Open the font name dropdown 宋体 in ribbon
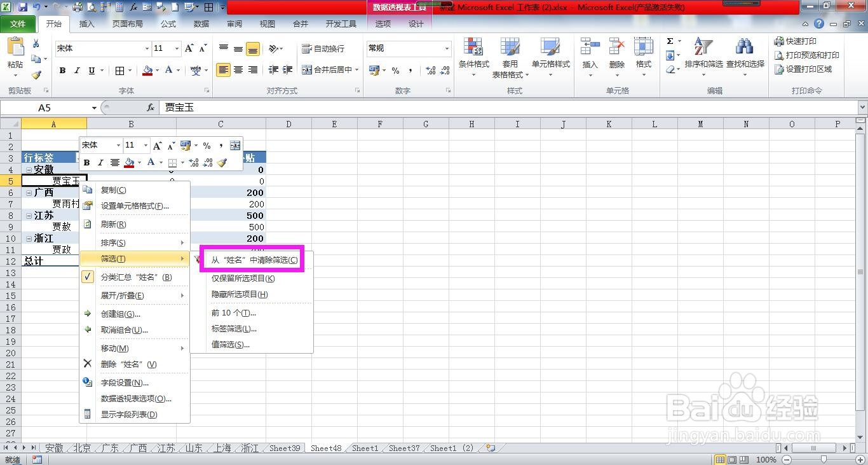Screen dimensions: 868x465 147,48
